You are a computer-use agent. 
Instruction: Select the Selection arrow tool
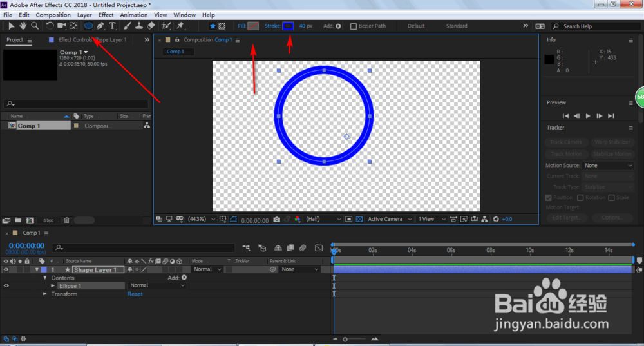(x=11, y=26)
